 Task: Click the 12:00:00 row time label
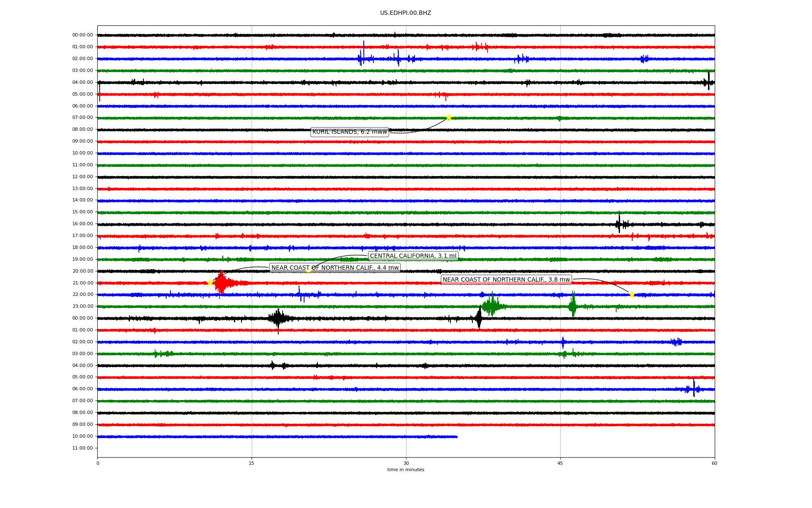(82, 177)
